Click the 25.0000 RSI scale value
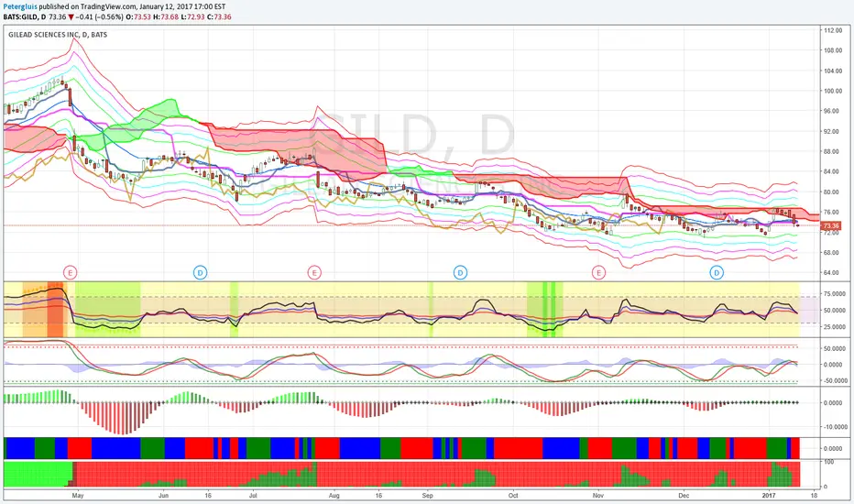 tap(834, 327)
